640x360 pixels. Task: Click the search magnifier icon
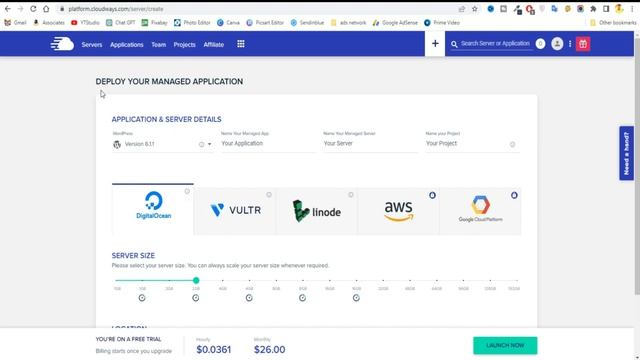pos(454,44)
